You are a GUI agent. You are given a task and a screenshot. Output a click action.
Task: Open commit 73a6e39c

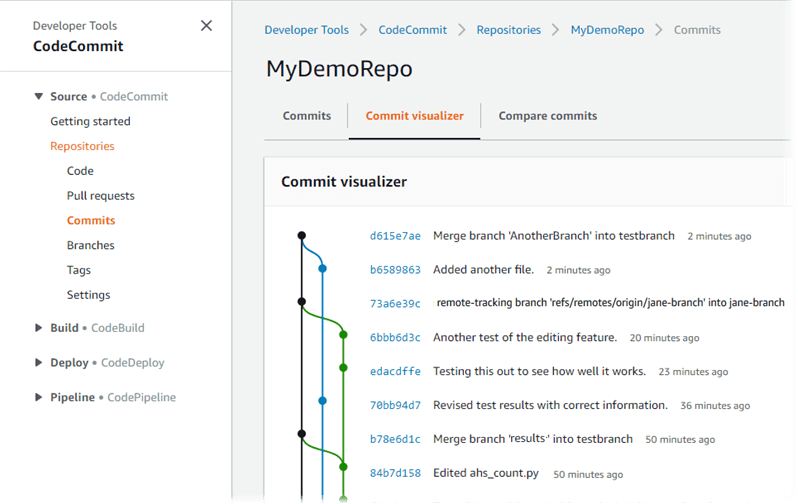(395, 303)
